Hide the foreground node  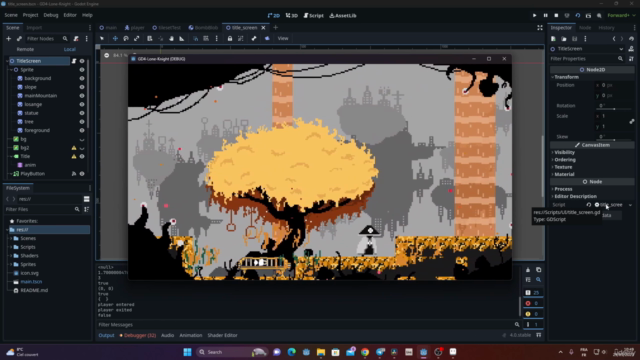(82, 130)
